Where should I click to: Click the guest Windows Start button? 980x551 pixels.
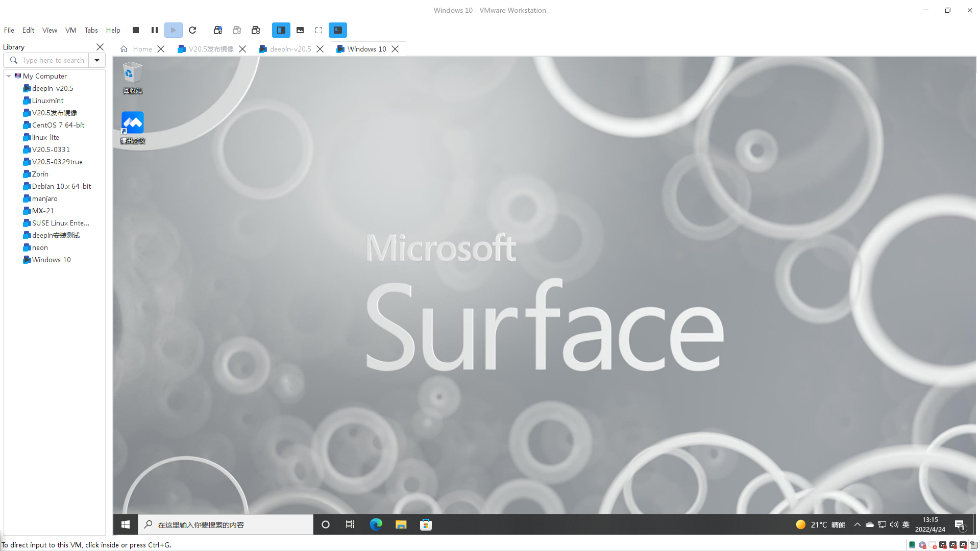126,524
